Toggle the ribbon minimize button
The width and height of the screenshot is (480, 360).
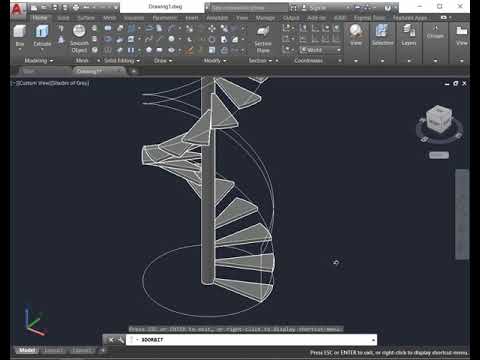[x=443, y=17]
